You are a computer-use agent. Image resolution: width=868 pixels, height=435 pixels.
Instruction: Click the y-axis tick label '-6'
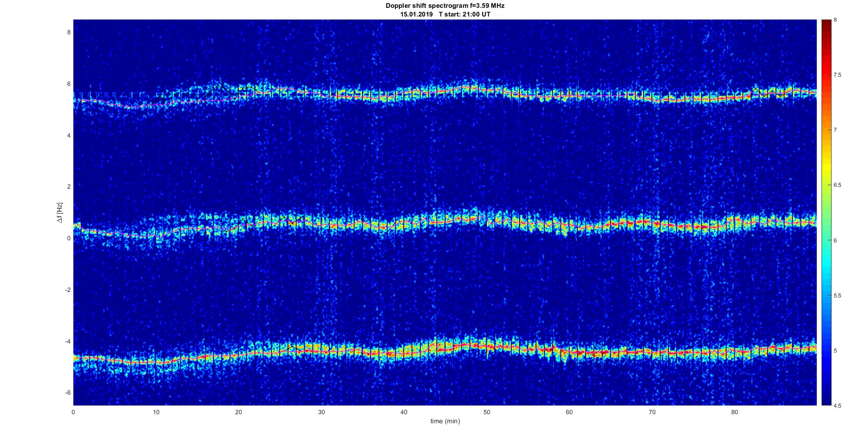68,392
